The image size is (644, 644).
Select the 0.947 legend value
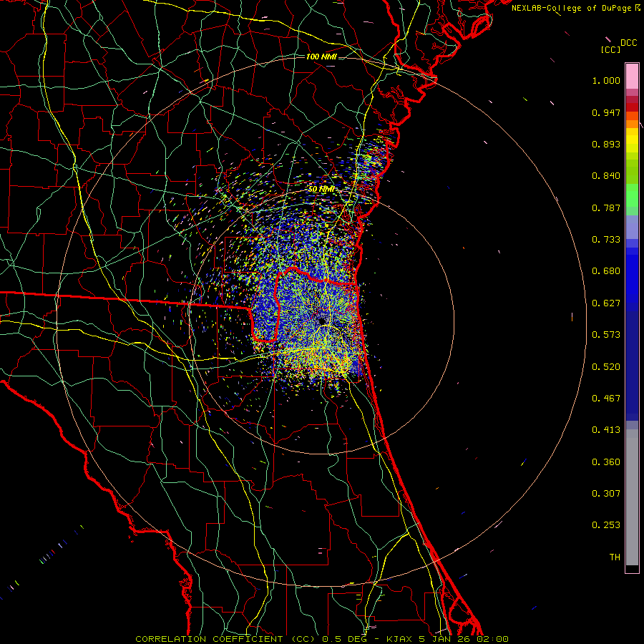pos(606,112)
